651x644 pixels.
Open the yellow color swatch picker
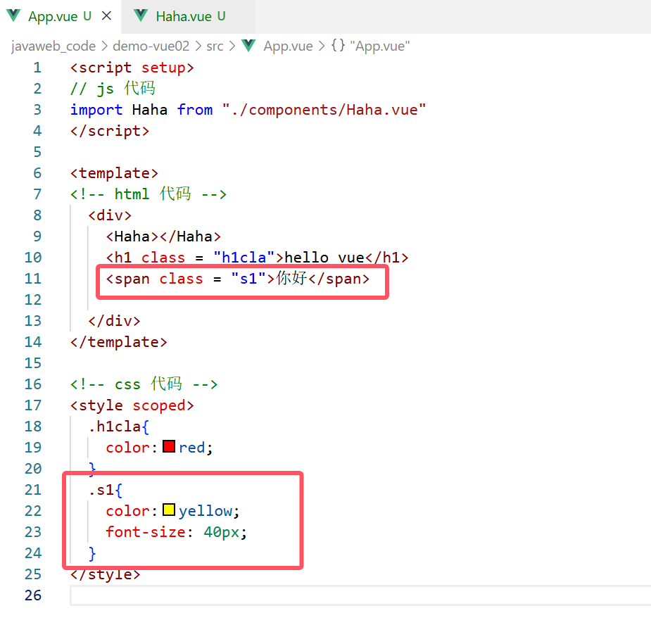[169, 510]
